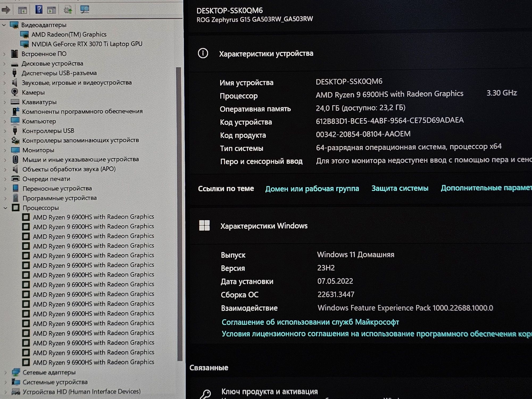
Task: Click the Сетевые адаптеры network icon
Action: 16,372
